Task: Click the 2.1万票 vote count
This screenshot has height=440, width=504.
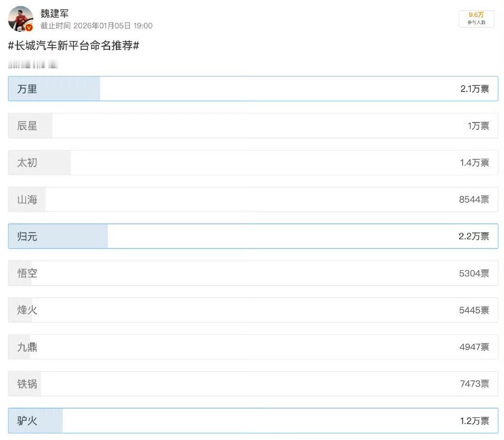Action: [474, 89]
